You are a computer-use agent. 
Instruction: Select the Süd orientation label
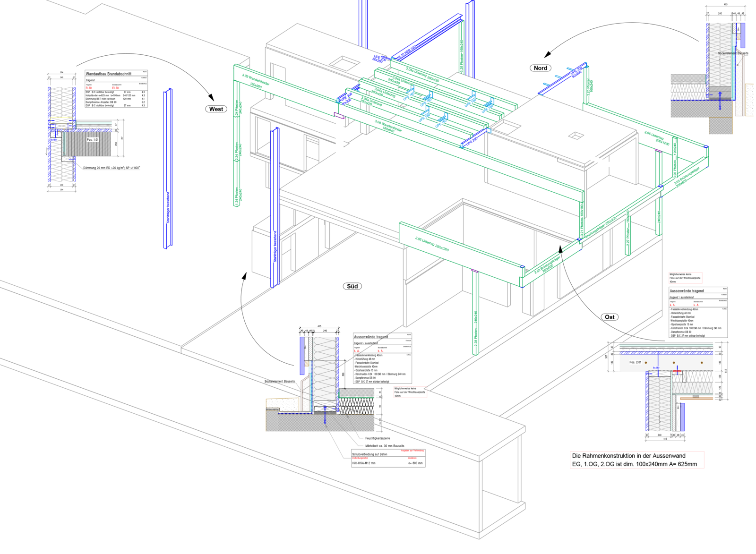point(352,286)
